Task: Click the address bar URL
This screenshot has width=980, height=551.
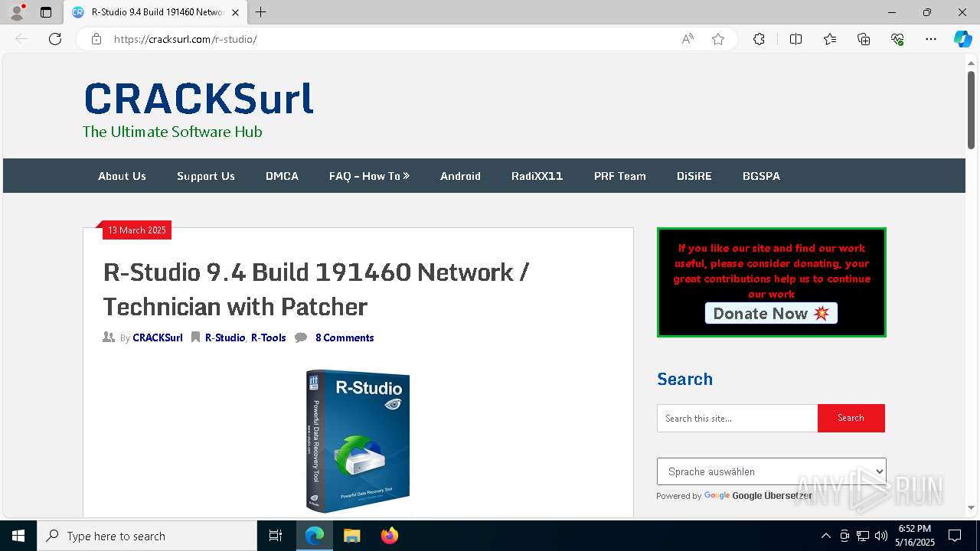Action: click(x=185, y=39)
